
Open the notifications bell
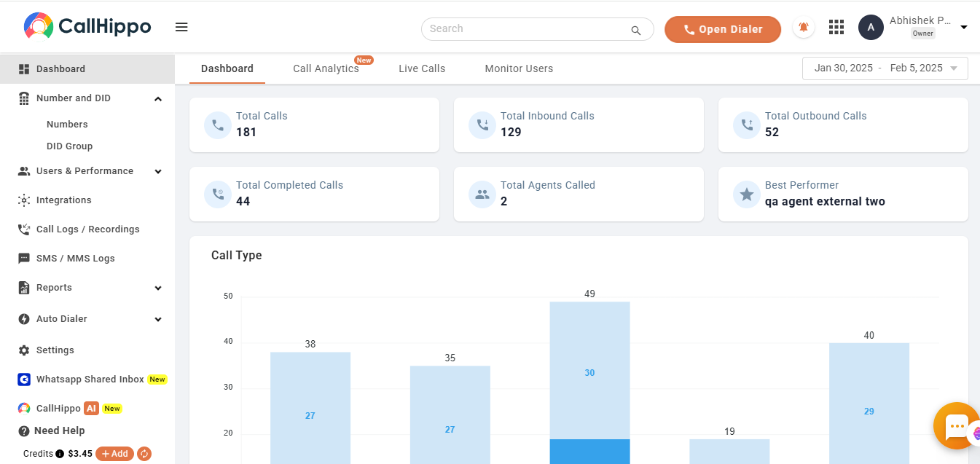(x=804, y=28)
